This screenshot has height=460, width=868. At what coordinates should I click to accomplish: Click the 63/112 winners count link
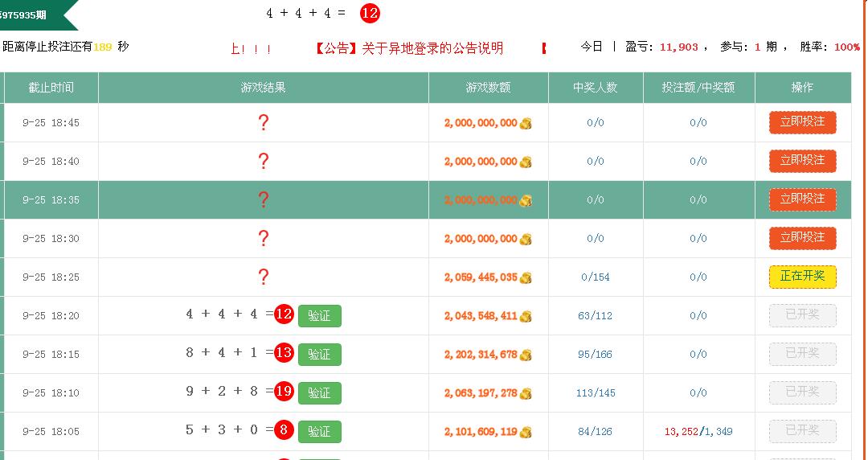595,316
